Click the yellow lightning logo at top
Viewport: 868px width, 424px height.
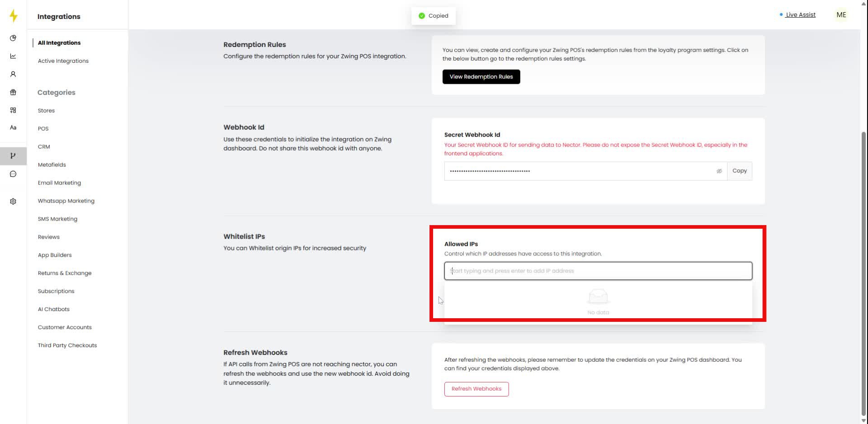tap(13, 15)
